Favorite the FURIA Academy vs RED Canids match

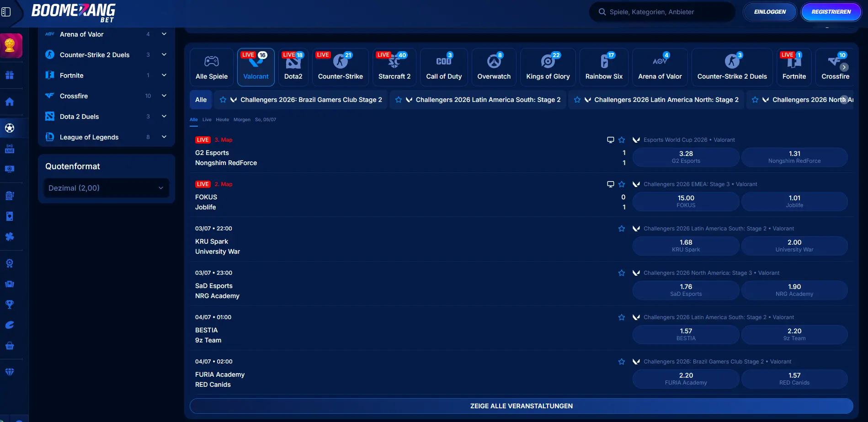[x=622, y=362]
